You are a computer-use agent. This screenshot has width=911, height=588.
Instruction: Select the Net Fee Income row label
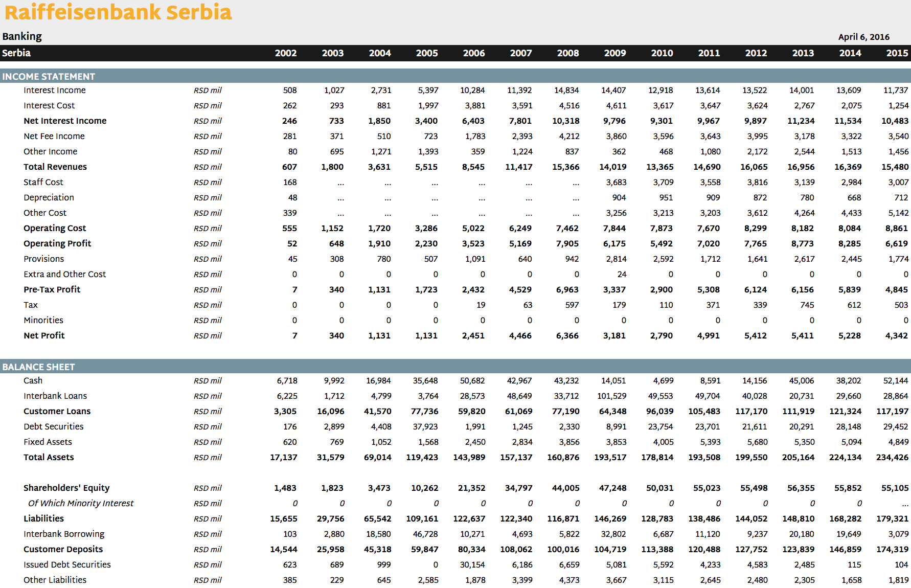click(x=54, y=137)
